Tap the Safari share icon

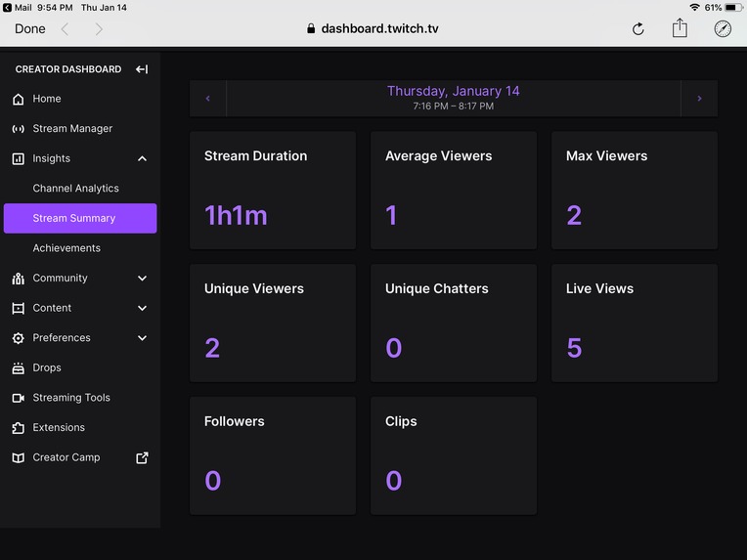[x=680, y=27]
